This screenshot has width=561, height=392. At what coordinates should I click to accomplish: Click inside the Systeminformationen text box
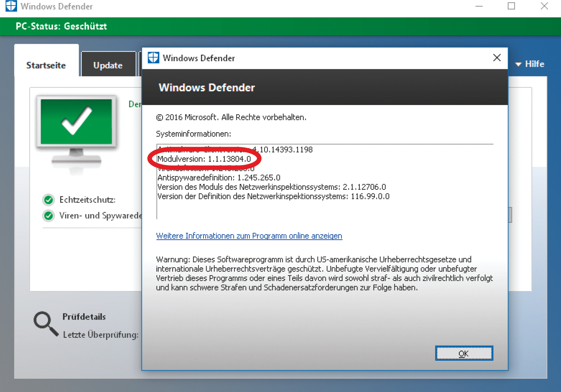325,208
